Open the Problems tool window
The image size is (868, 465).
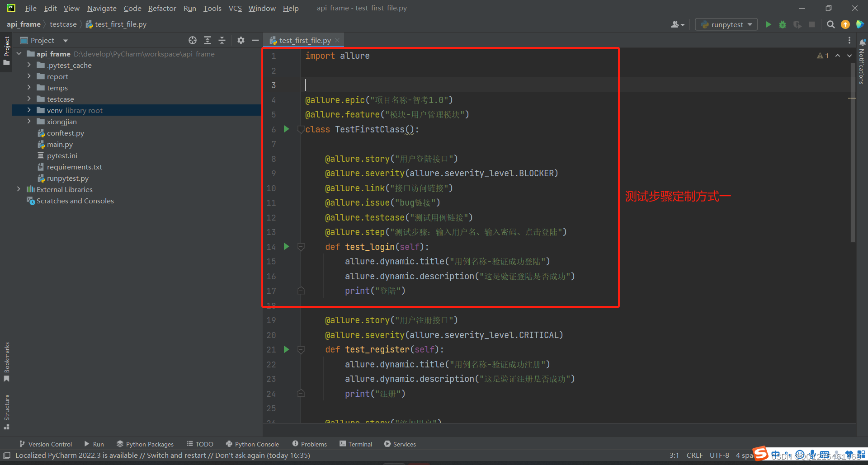coord(310,444)
